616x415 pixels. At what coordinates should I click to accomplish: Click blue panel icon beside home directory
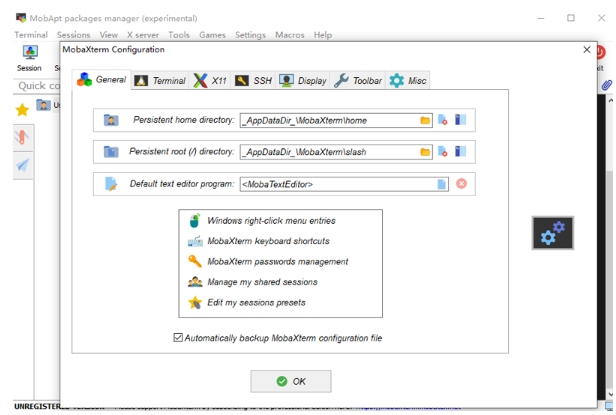click(x=460, y=119)
